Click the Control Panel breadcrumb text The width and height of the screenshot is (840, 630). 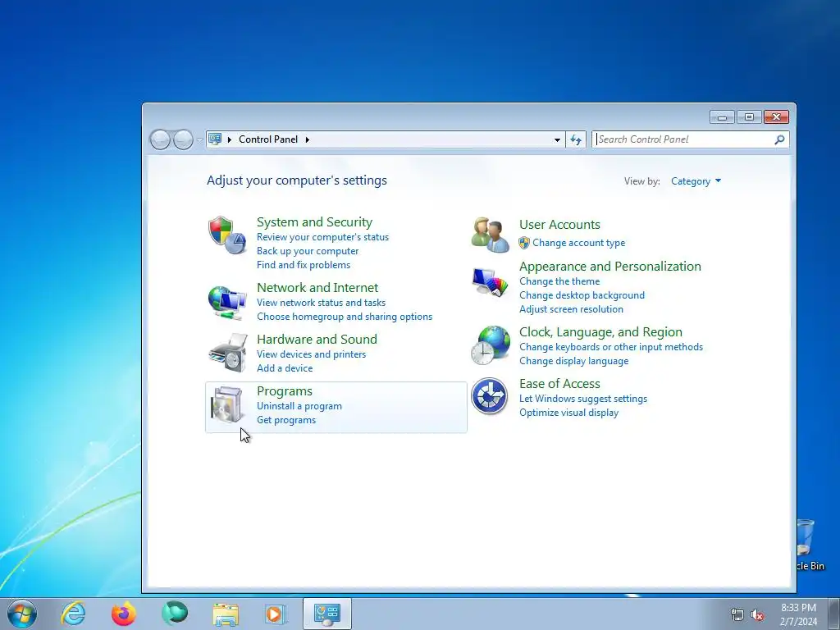tap(268, 139)
